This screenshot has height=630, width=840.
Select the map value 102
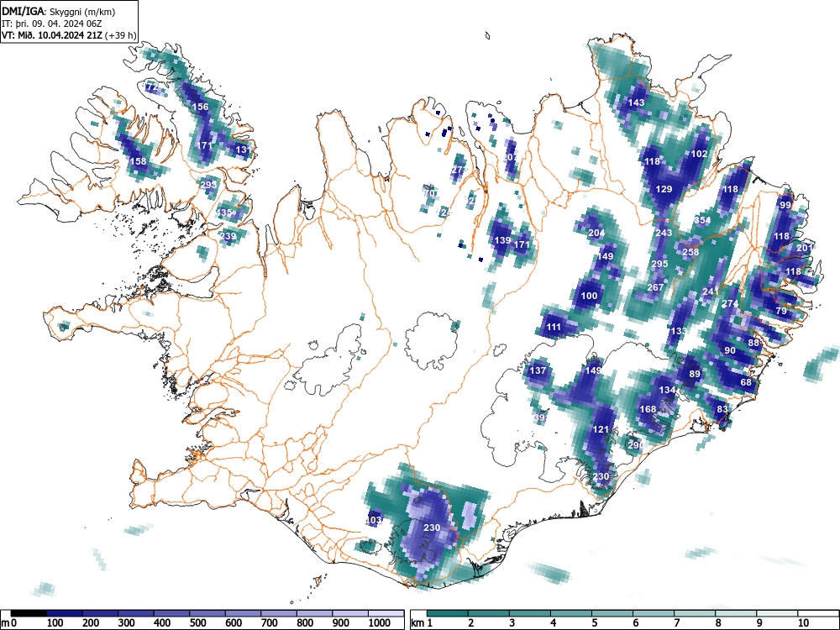click(699, 154)
